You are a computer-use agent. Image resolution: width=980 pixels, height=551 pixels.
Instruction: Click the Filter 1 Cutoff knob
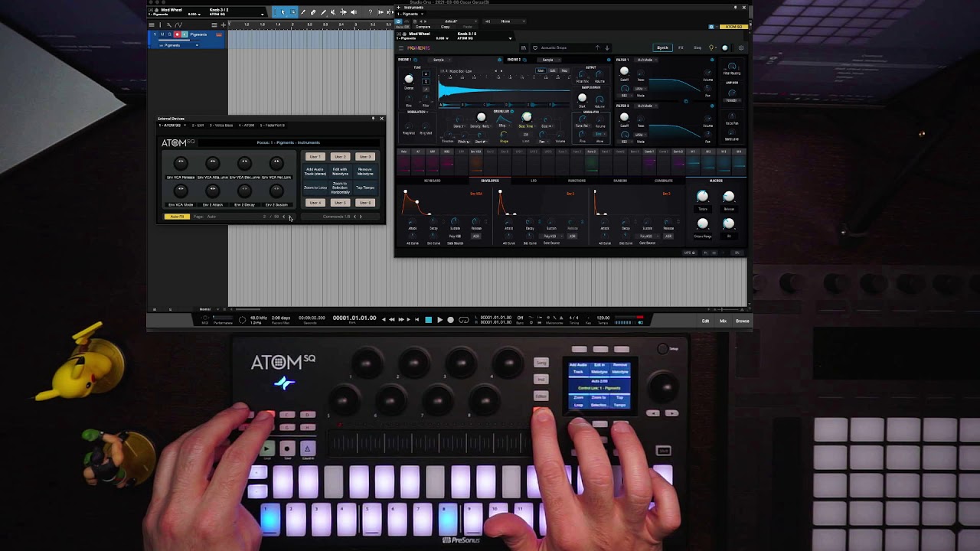coord(624,71)
